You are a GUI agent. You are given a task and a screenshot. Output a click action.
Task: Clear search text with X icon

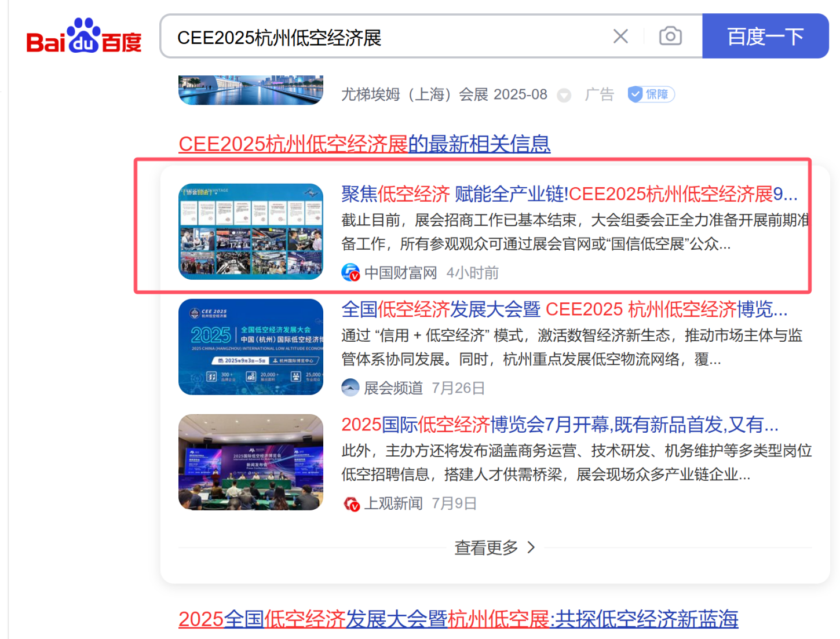(620, 36)
